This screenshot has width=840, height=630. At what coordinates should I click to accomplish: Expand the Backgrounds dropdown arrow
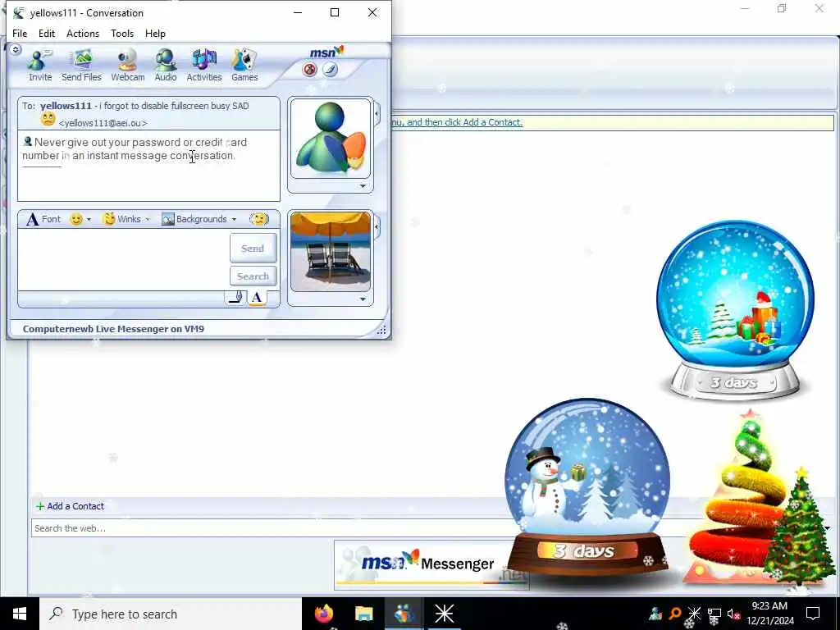tap(234, 219)
